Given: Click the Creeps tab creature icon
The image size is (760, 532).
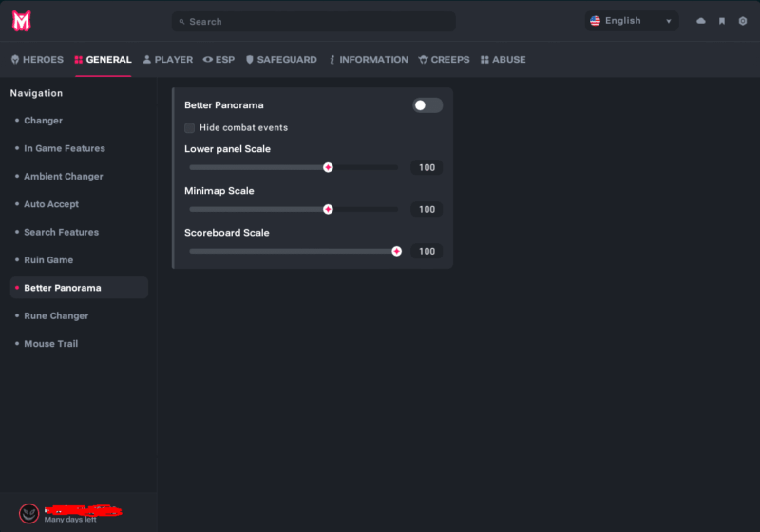Looking at the screenshot, I should point(423,60).
